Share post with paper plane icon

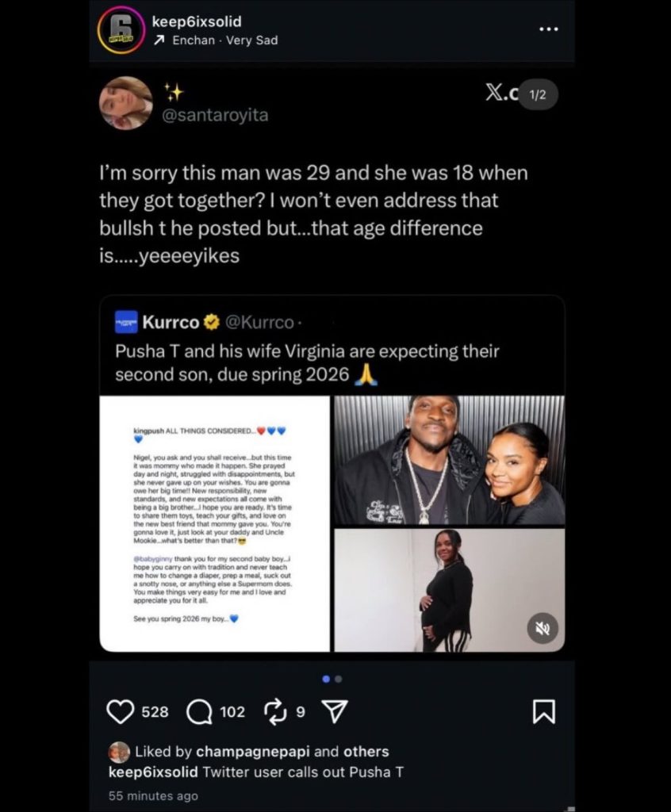click(x=335, y=711)
